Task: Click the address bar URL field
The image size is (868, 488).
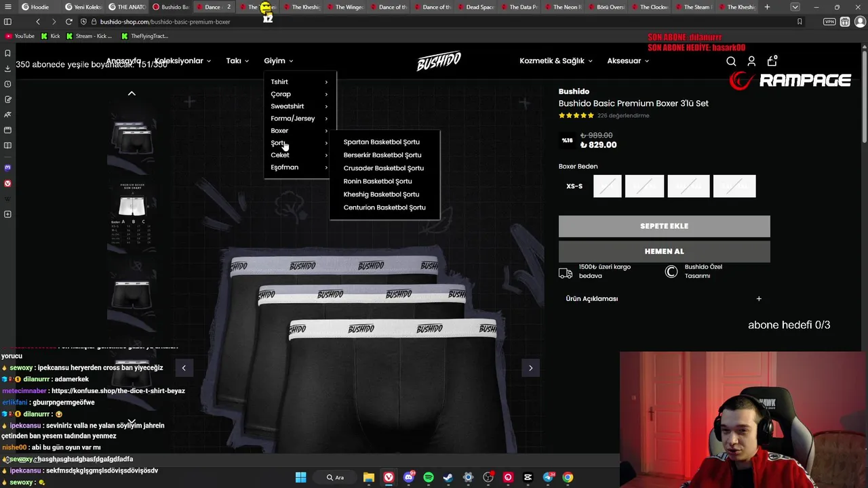Action: 434,22
